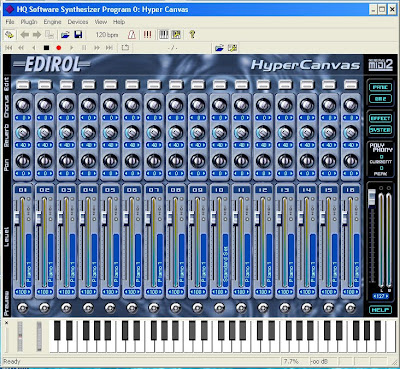Click the reverb value 40 field of channel 03
400x369 pixels.
tap(66, 145)
